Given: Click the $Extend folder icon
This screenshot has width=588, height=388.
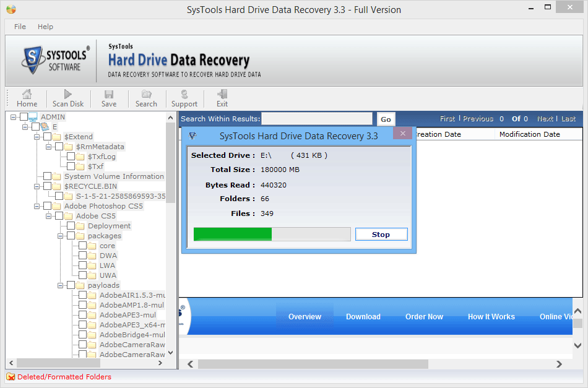Looking at the screenshot, I should (x=56, y=137).
